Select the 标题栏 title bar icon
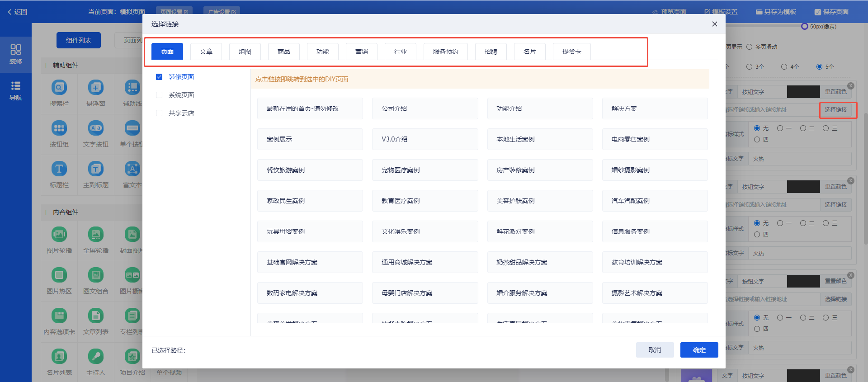The height and width of the screenshot is (382, 868). coord(59,169)
